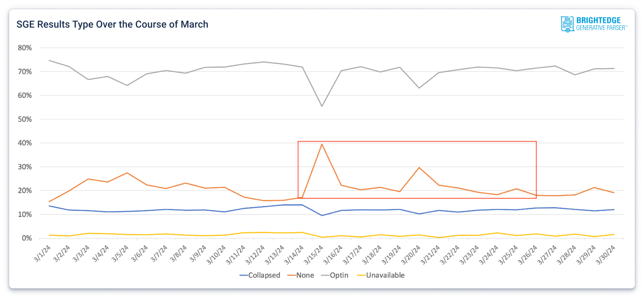
Task: Click the blue Collapsed legend line swatch
Action: pyautogui.click(x=244, y=275)
